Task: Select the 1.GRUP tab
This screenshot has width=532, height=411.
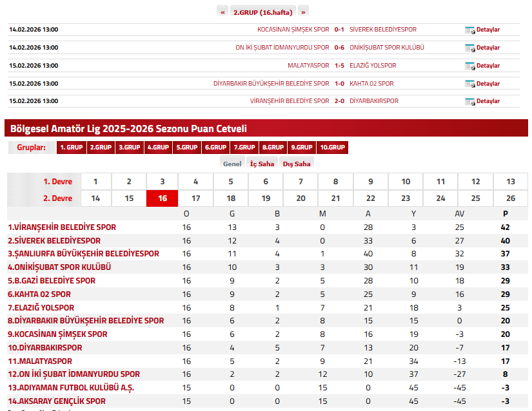Action: click(71, 148)
